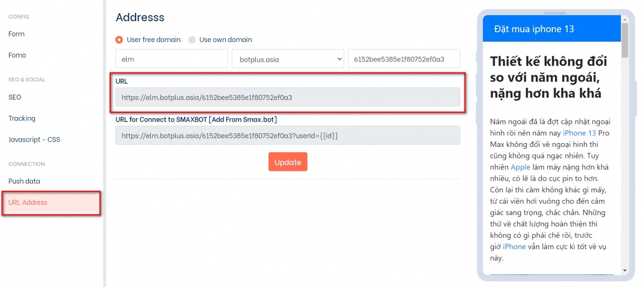Select the User free domain option
The image size is (644, 287).
coord(119,40)
